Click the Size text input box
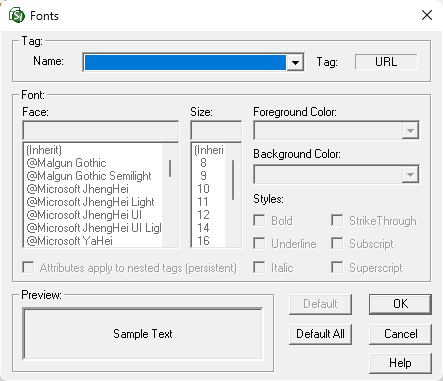The image size is (443, 381). click(216, 131)
